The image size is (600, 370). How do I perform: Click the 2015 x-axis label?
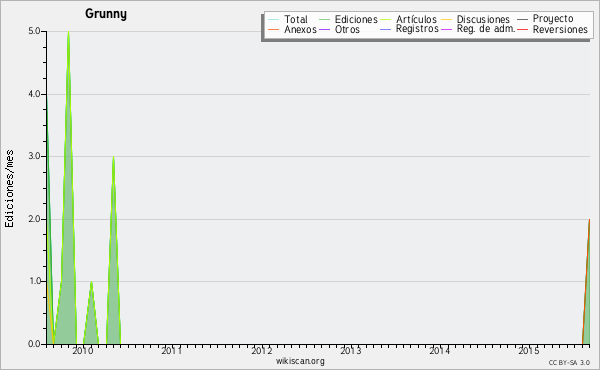point(529,351)
